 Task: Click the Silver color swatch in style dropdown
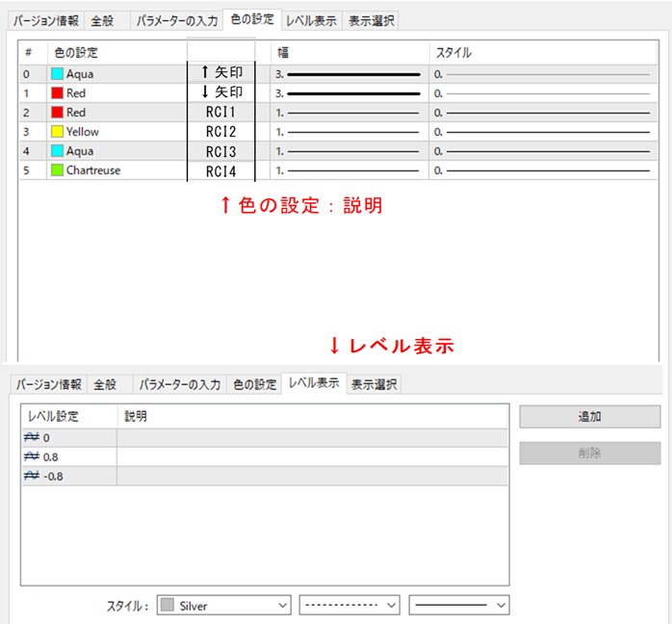click(168, 605)
